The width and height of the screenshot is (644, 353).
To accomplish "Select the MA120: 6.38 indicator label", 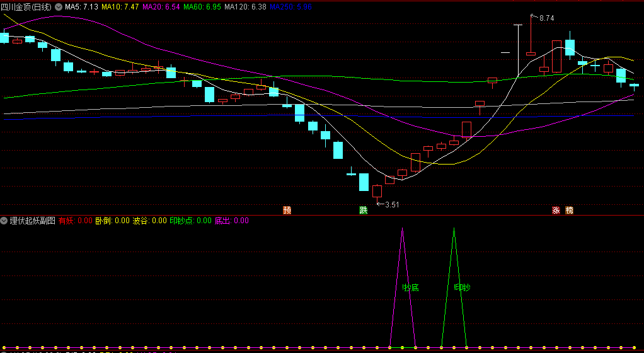I will coord(245,7).
